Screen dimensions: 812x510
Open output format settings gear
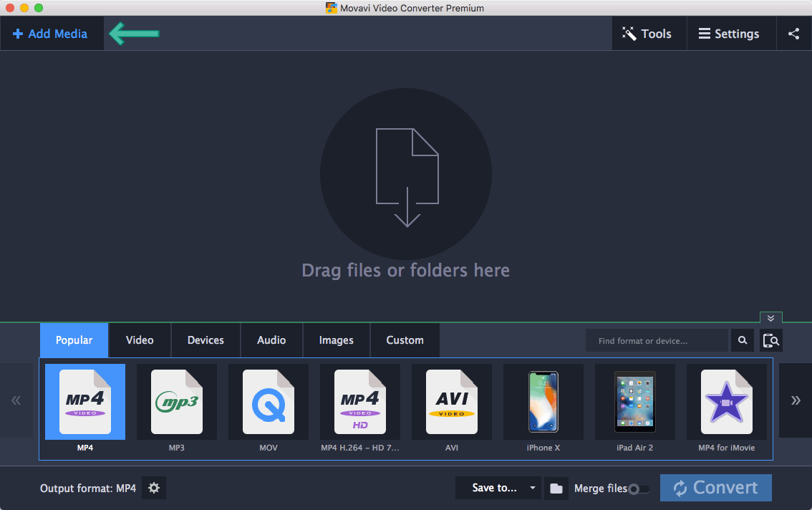point(154,488)
